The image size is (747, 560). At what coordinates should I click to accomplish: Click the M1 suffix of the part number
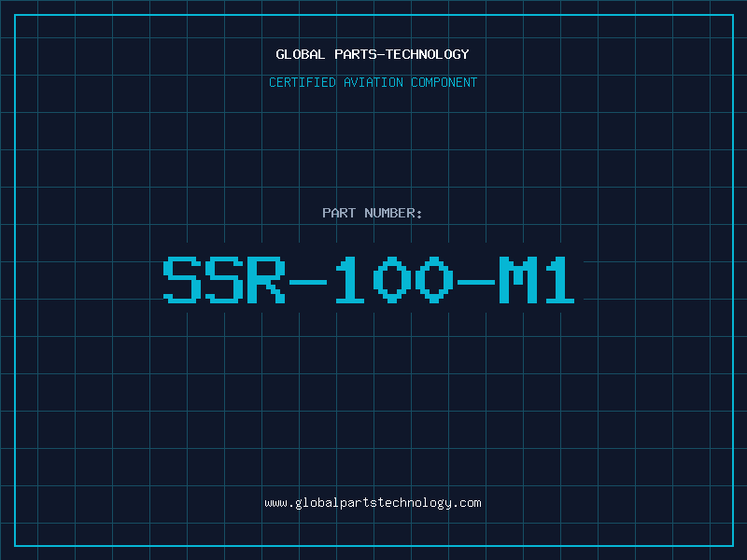pos(540,280)
